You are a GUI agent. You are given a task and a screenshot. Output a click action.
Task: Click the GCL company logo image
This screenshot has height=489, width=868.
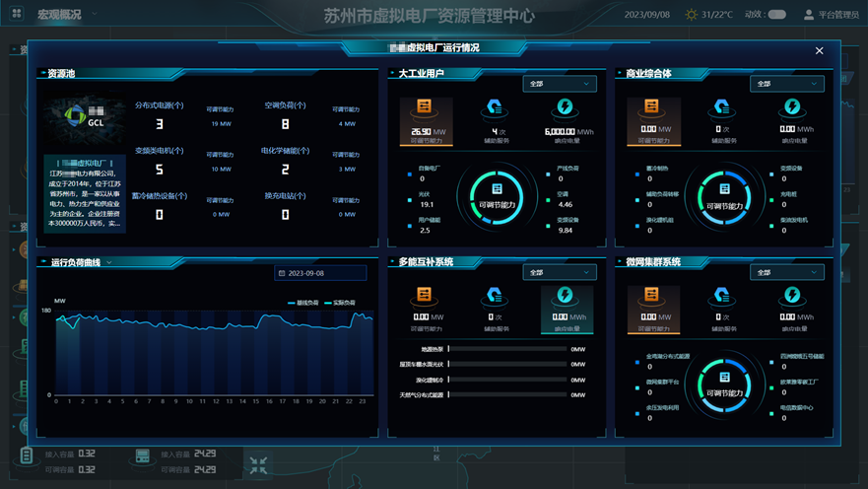point(84,117)
